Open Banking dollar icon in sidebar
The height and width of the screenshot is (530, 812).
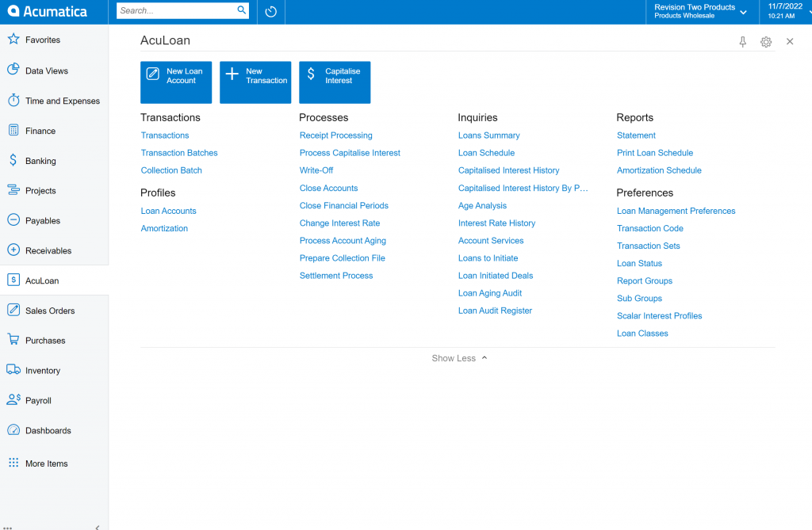tap(13, 161)
